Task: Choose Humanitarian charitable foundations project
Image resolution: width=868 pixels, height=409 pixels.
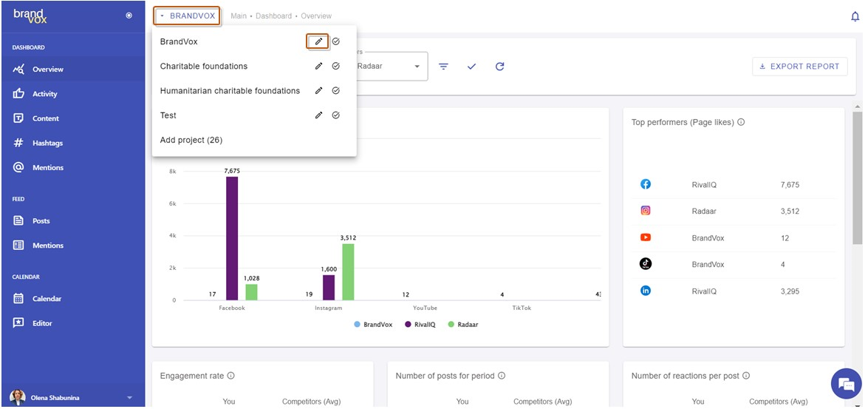Action: point(230,91)
